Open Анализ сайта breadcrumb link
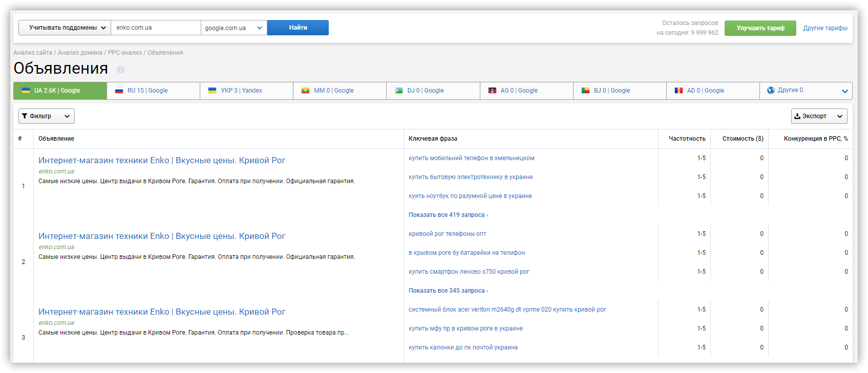Image resolution: width=868 pixels, height=373 pixels. coord(33,53)
